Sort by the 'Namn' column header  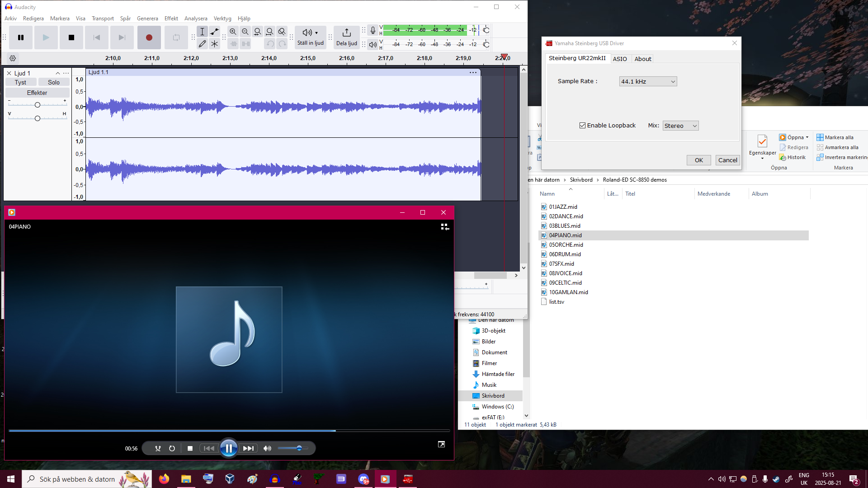547,194
